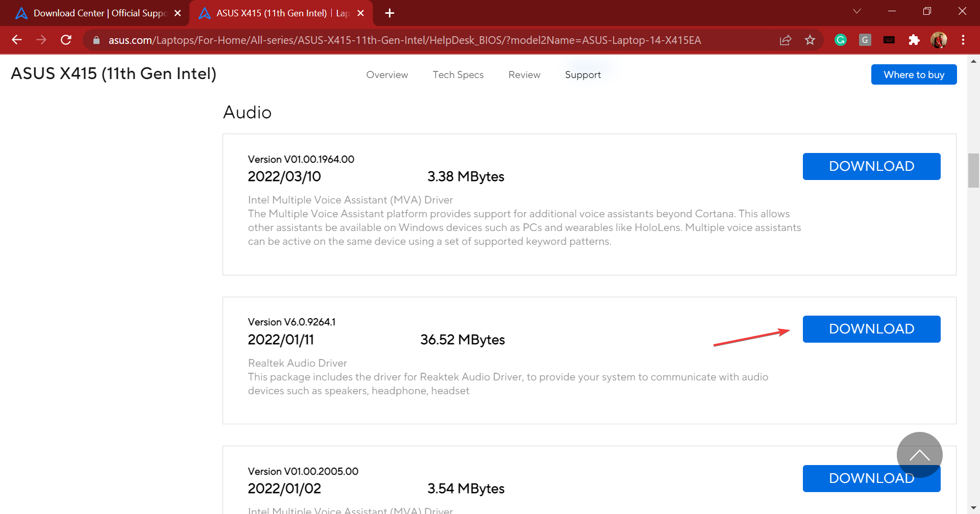Click the 2022/01/02 date

(x=284, y=489)
